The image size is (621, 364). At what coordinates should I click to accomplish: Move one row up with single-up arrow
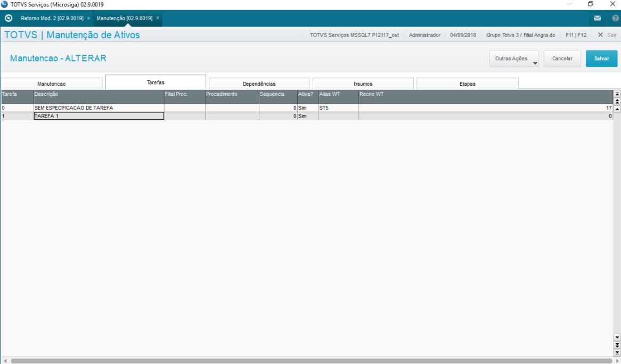[617, 109]
